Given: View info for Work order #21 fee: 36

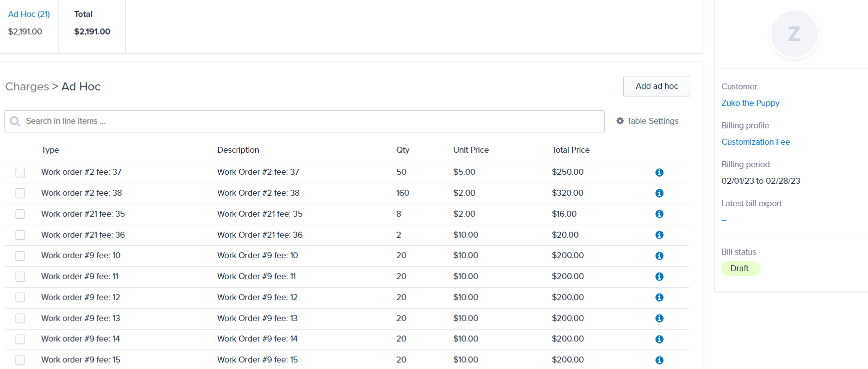Looking at the screenshot, I should coord(659,235).
